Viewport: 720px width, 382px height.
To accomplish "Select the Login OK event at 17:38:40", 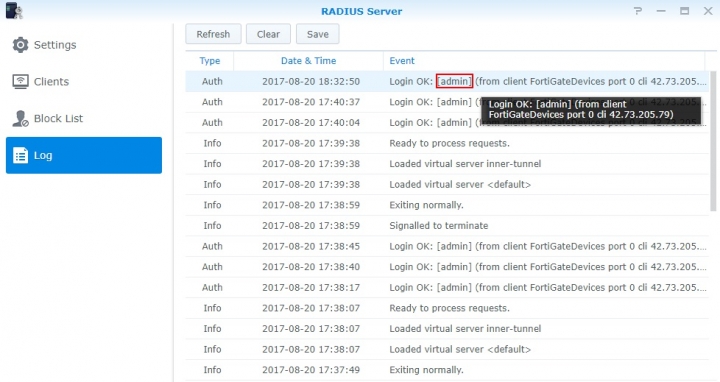I will click(548, 267).
